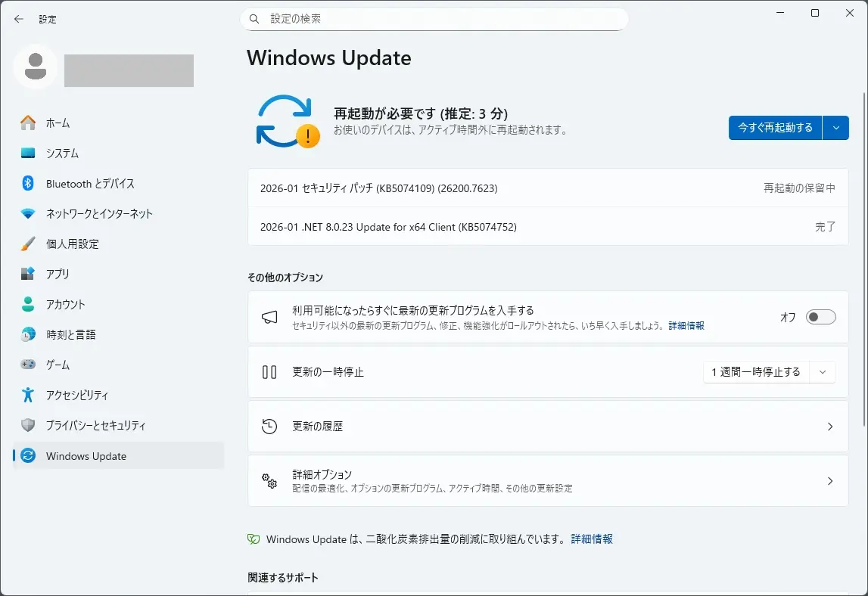This screenshot has width=868, height=596.
Task: Open 更新の履歴 via its right chevron
Action: pyautogui.click(x=829, y=427)
